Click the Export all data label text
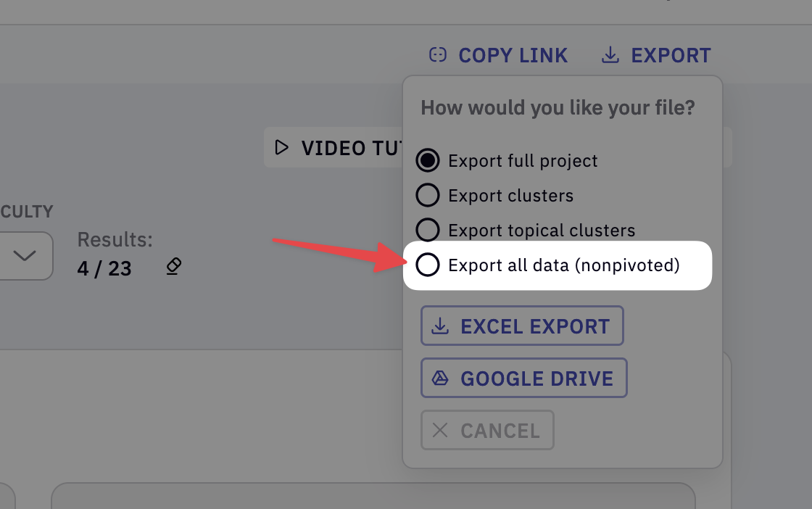 [564, 265]
